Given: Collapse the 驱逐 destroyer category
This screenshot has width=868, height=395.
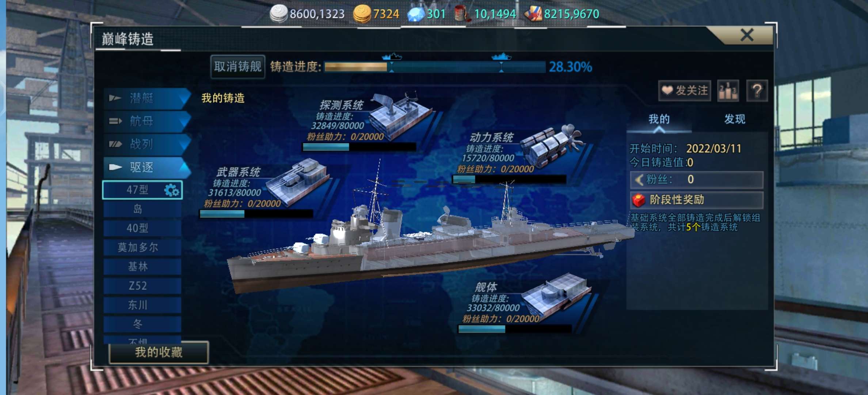Looking at the screenshot, I should click(x=147, y=168).
